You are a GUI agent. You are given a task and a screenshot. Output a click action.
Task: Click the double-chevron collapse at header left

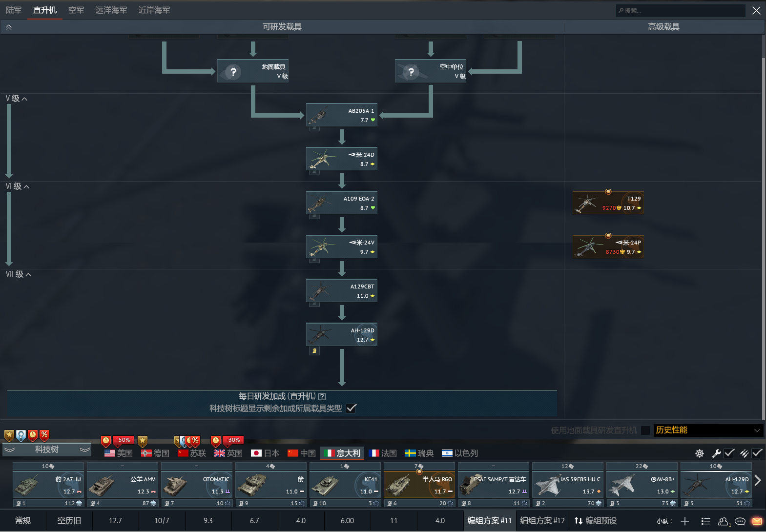(9, 27)
